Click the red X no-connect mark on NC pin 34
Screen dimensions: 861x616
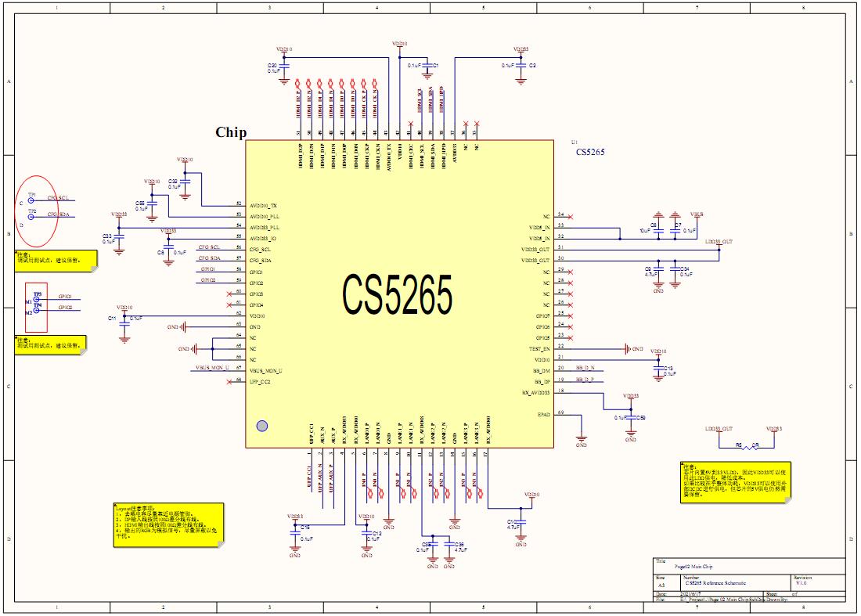point(570,216)
